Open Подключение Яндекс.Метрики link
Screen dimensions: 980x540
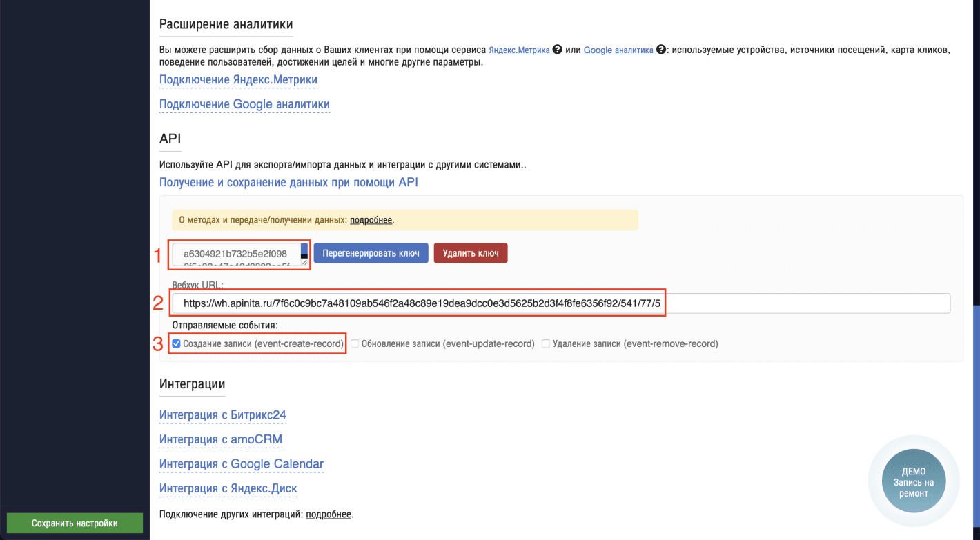coord(237,79)
